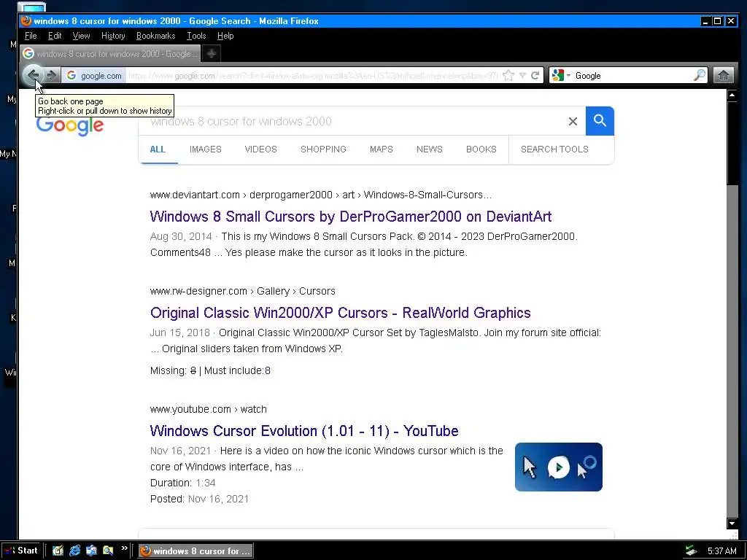Open the Help menu
Screen dimensions: 747x560
[x=225, y=36]
